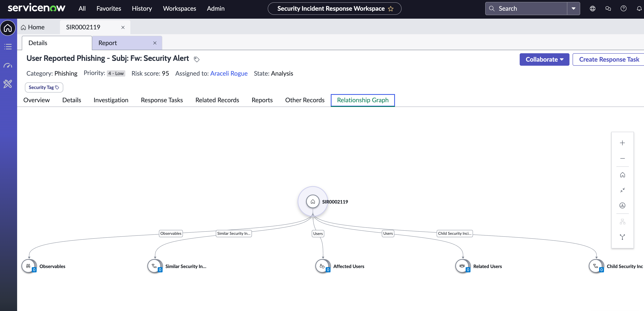
Task: Click the Observables edge label
Action: click(171, 233)
